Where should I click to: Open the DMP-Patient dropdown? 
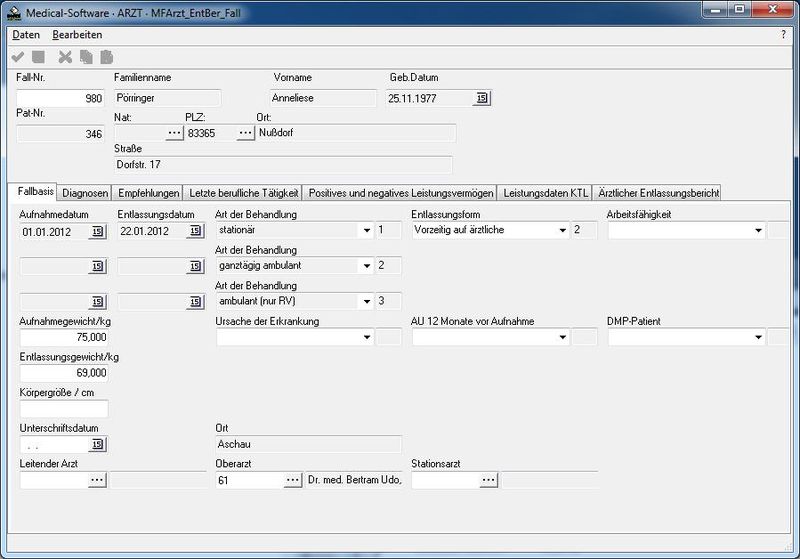(x=759, y=338)
